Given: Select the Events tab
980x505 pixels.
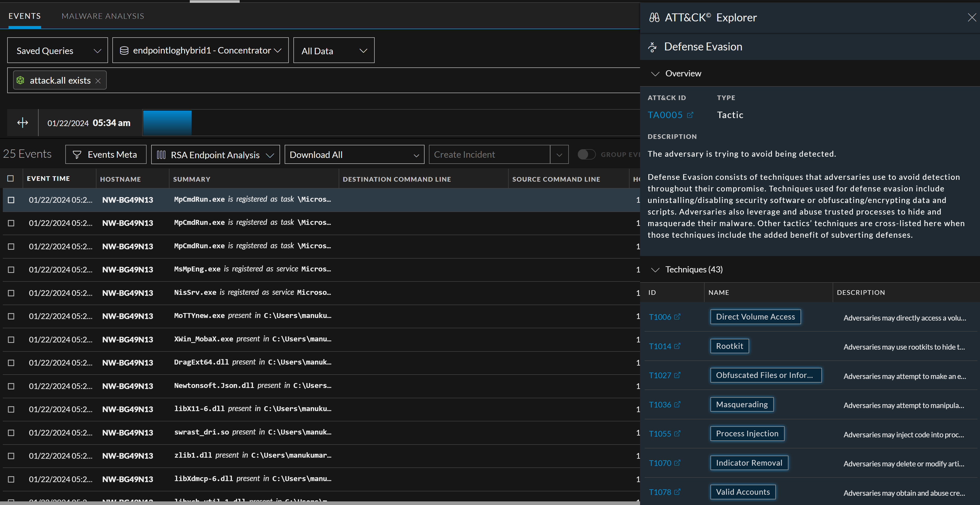Looking at the screenshot, I should pos(25,16).
